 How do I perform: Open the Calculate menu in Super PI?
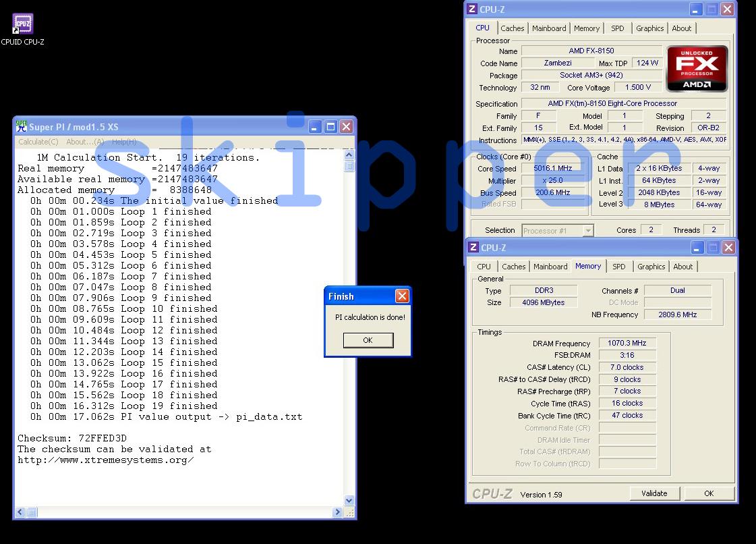pos(38,142)
